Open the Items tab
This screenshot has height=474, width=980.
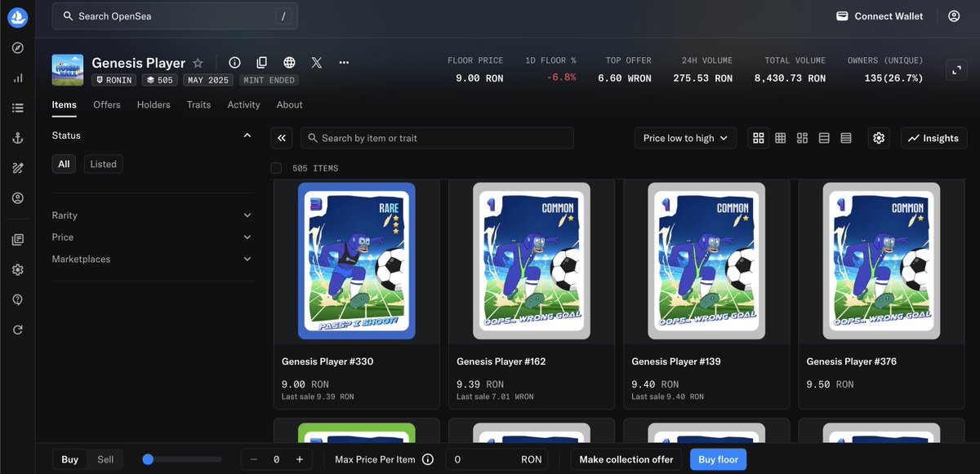[64, 104]
